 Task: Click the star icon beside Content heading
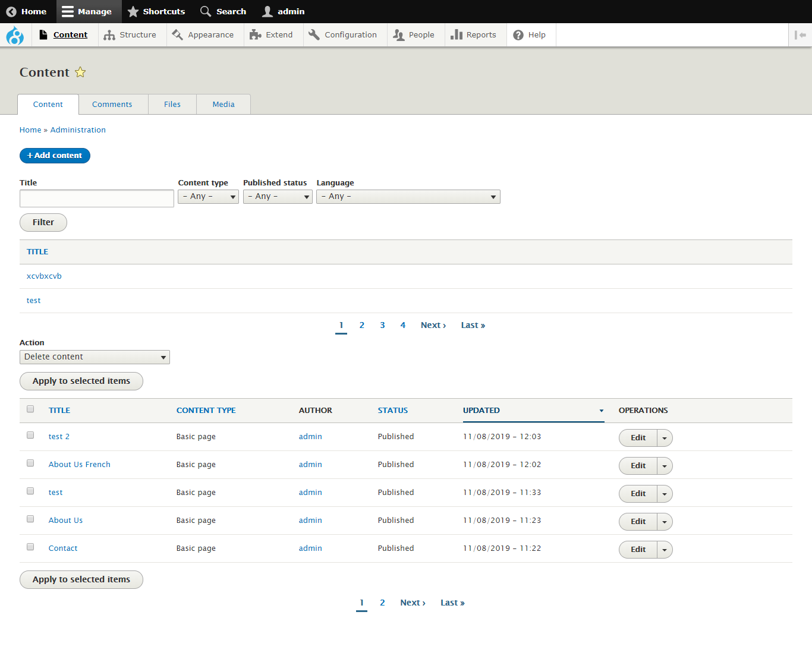80,72
